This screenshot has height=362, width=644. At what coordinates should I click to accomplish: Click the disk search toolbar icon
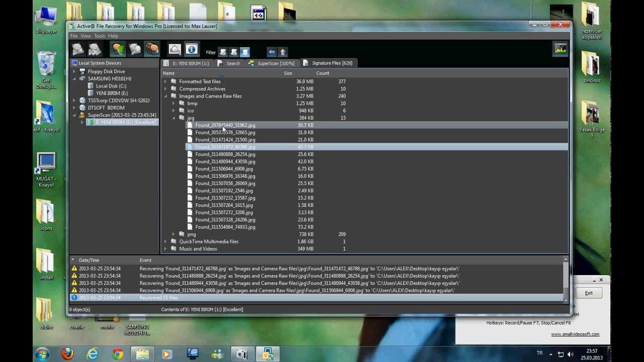tap(135, 49)
